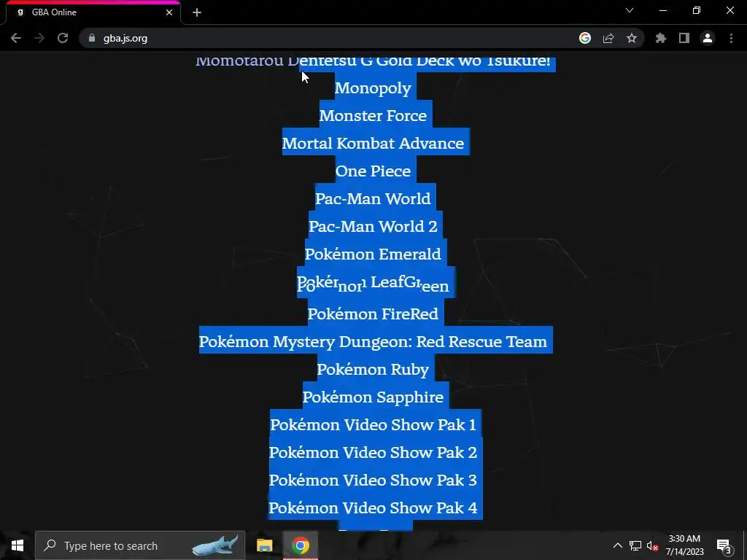Open the Google icon in address bar

point(585,38)
